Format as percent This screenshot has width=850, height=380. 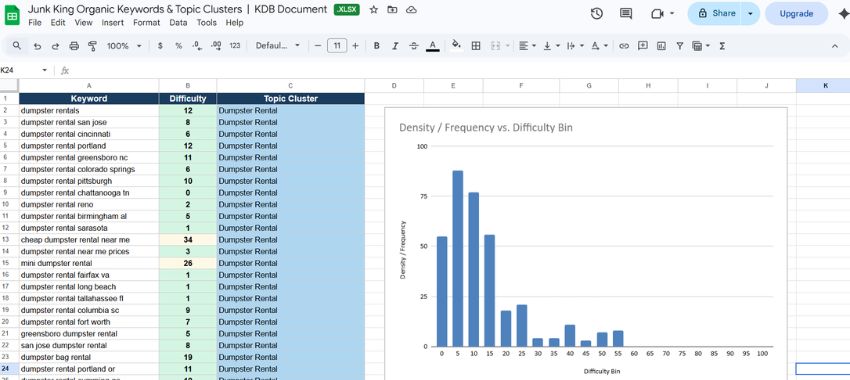tap(178, 46)
